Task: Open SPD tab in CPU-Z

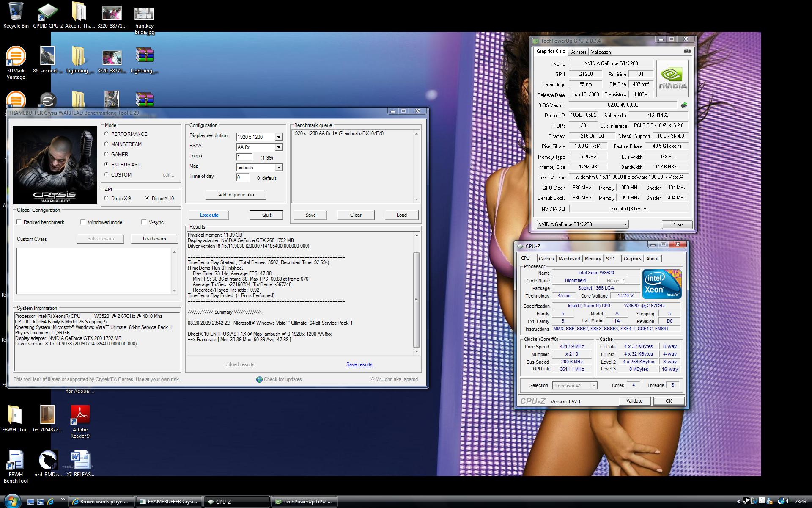Action: pos(610,259)
